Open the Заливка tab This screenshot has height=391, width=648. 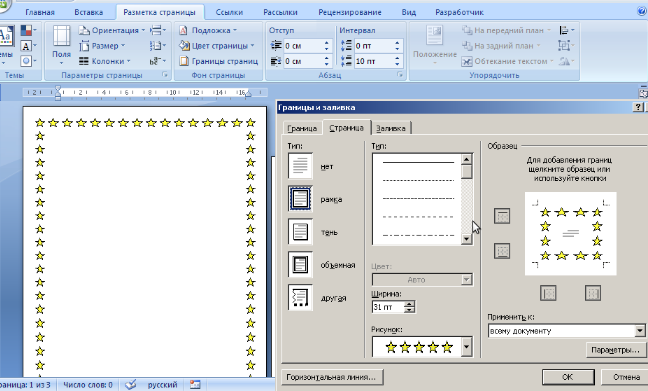click(x=391, y=129)
